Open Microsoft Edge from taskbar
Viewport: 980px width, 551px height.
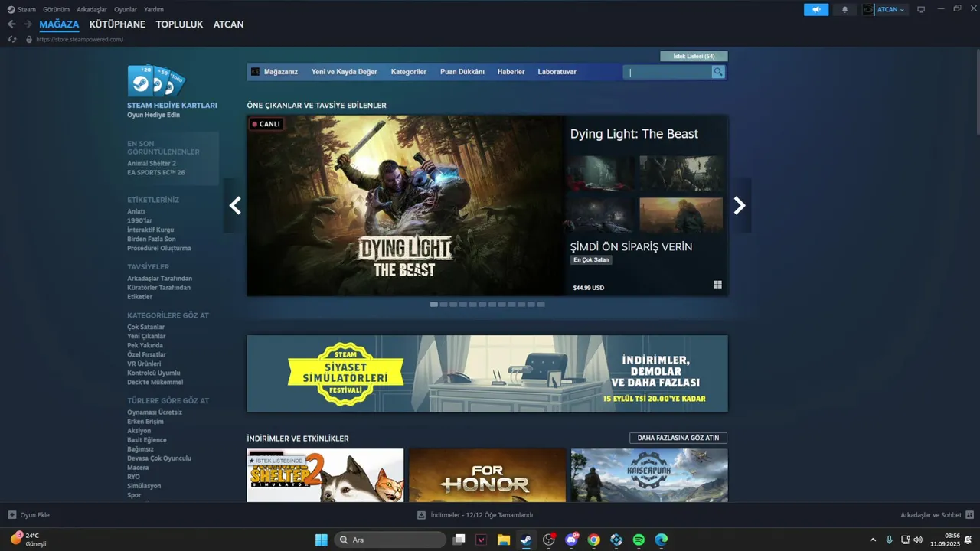coord(661,540)
